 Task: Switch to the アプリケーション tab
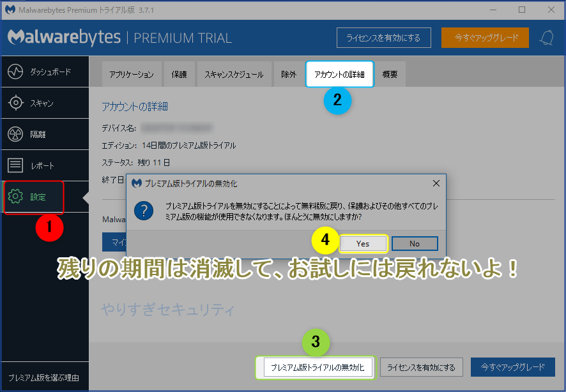click(x=132, y=74)
